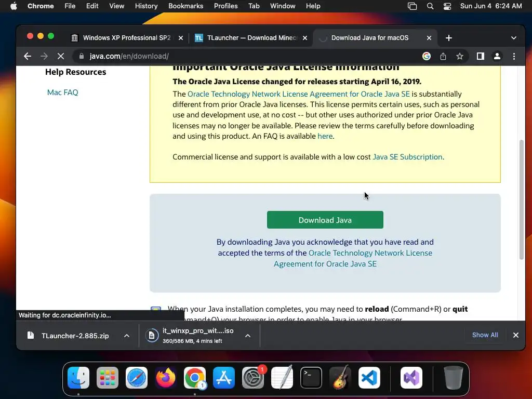The image size is (532, 399).
Task: Open Spotlight search in menu bar
Action: [x=430, y=6]
